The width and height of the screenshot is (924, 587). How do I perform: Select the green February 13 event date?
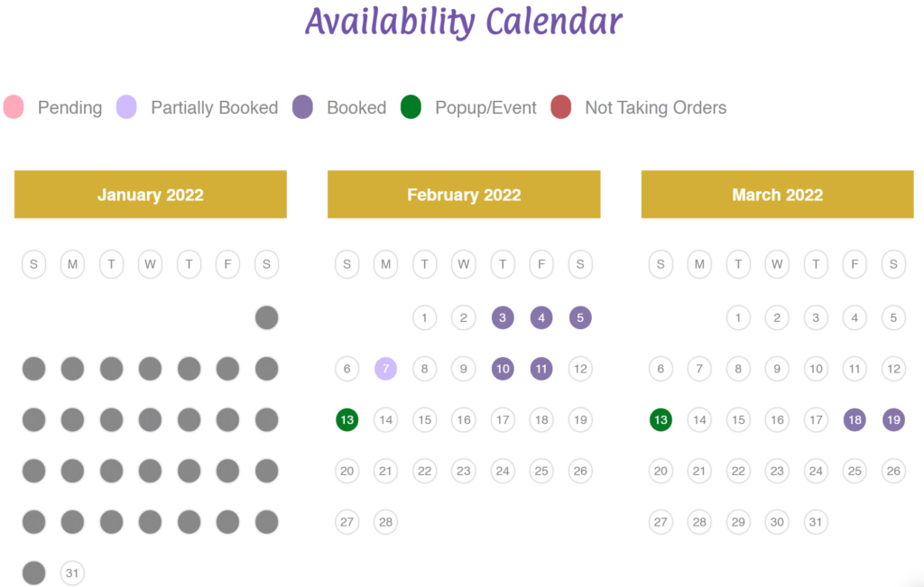point(346,420)
